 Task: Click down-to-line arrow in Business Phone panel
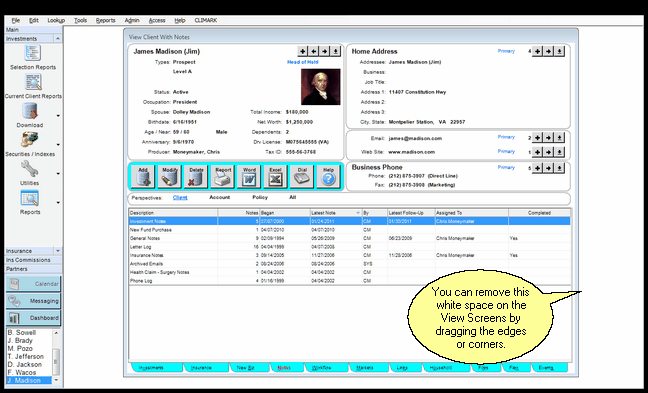coord(559,168)
